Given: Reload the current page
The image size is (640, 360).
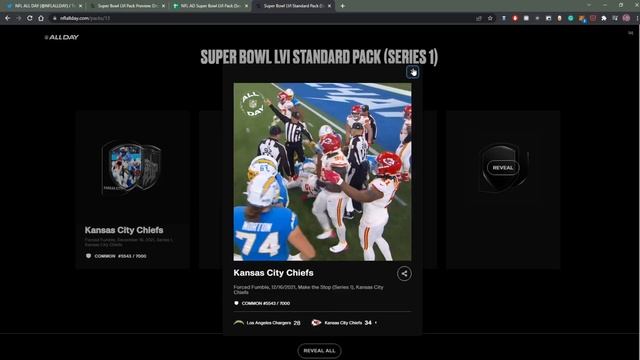Looking at the screenshot, I should 29,18.
